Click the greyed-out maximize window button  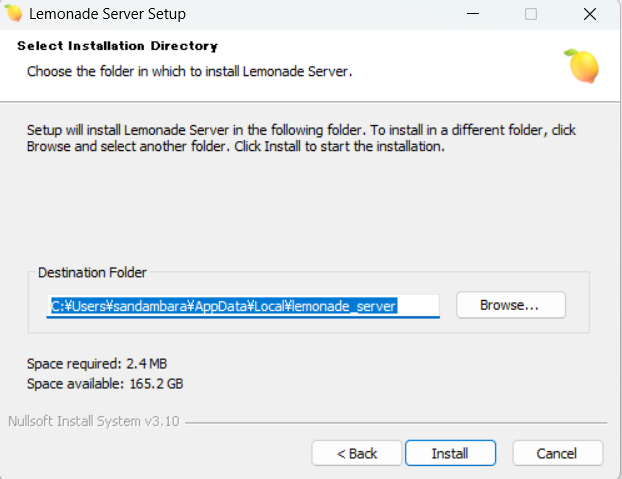[x=531, y=15]
